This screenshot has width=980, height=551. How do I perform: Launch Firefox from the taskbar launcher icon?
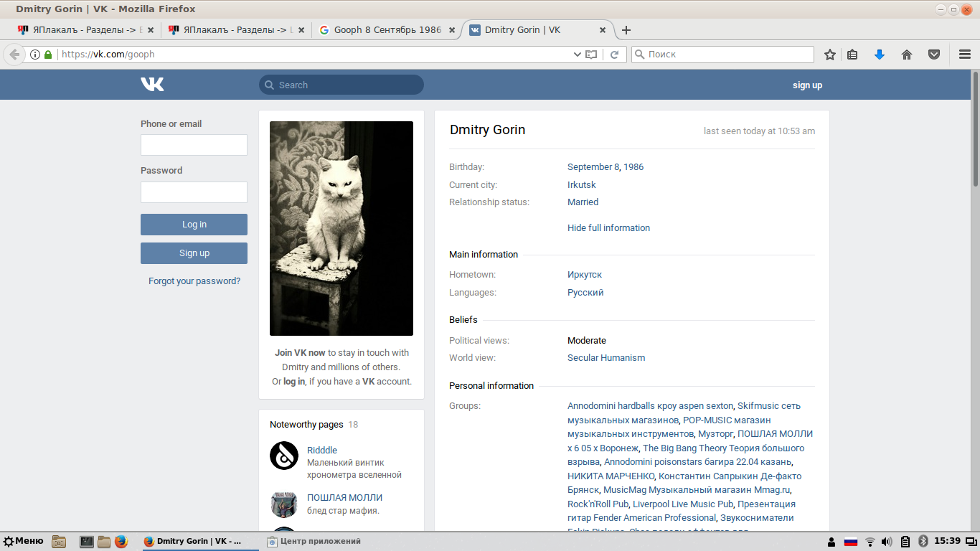121,542
